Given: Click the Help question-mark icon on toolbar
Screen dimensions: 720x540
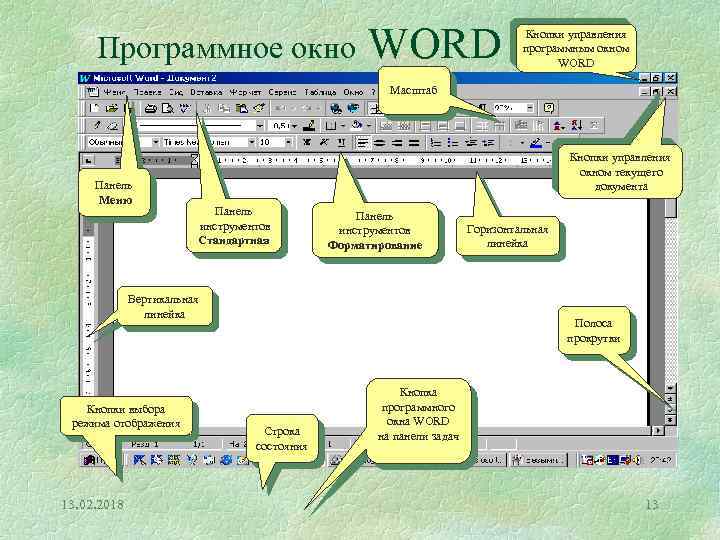Looking at the screenshot, I should tap(549, 108).
